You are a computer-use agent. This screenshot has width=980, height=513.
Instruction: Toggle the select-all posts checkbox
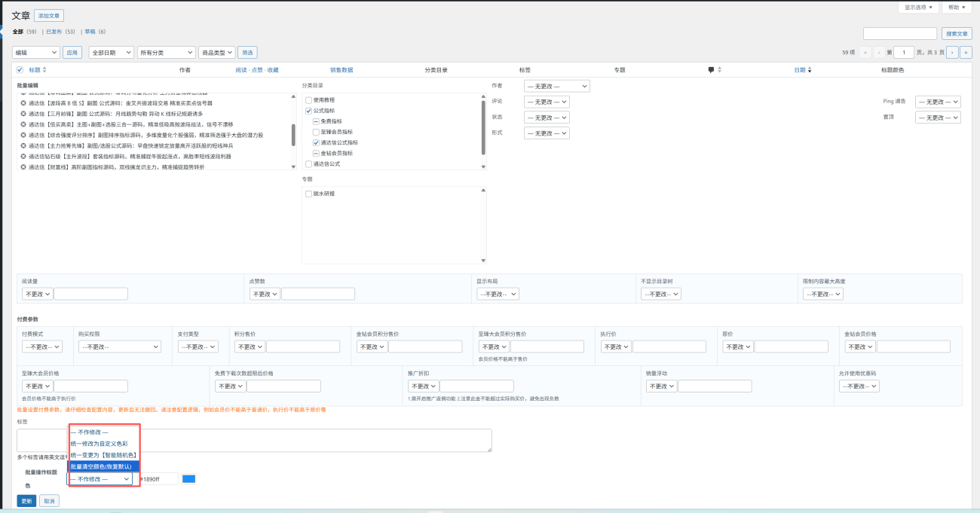(20, 69)
